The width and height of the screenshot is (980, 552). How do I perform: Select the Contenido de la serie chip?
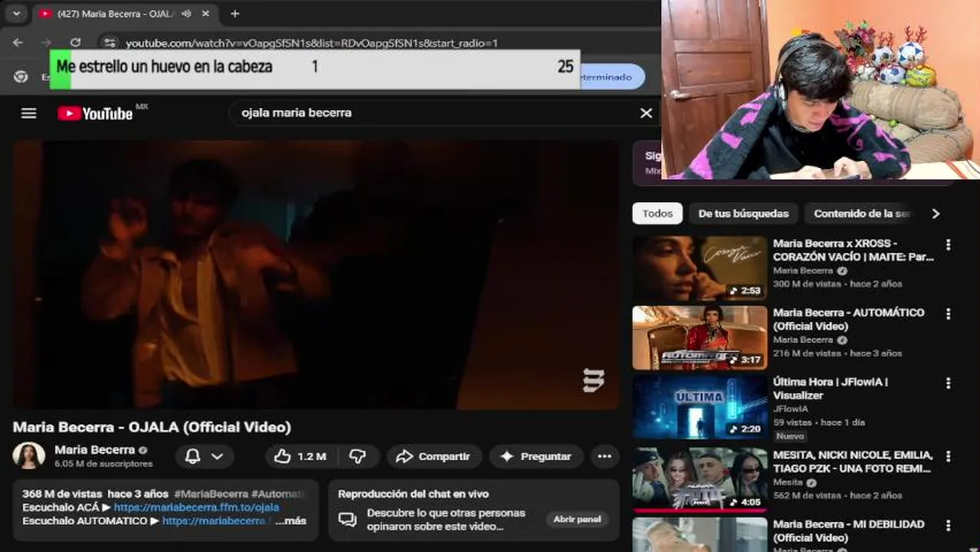tap(861, 214)
